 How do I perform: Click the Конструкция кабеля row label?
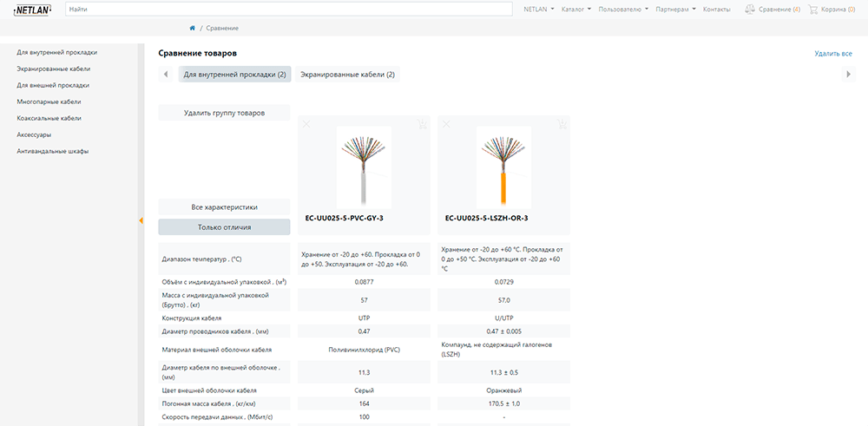tap(192, 318)
